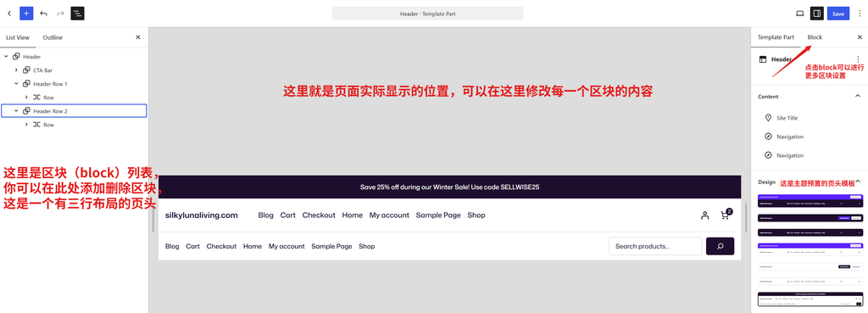This screenshot has width=868, height=313.
Task: Switch to the Outline tab
Action: [53, 37]
